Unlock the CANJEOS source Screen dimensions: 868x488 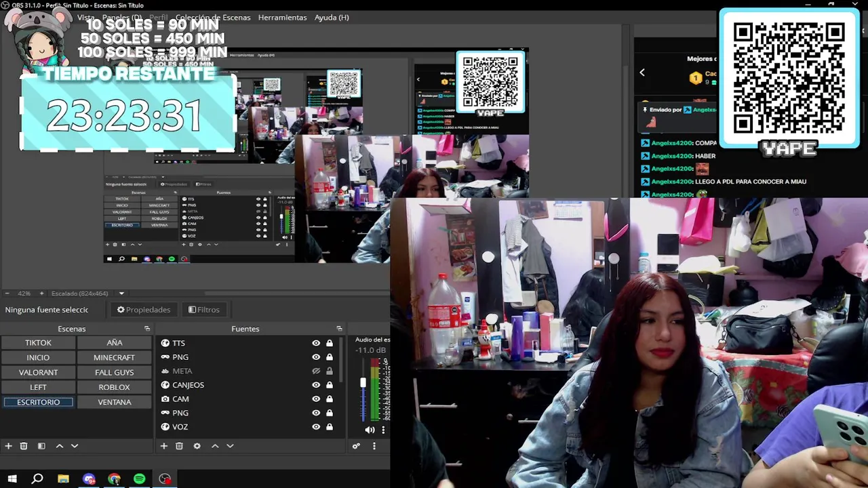tap(330, 385)
